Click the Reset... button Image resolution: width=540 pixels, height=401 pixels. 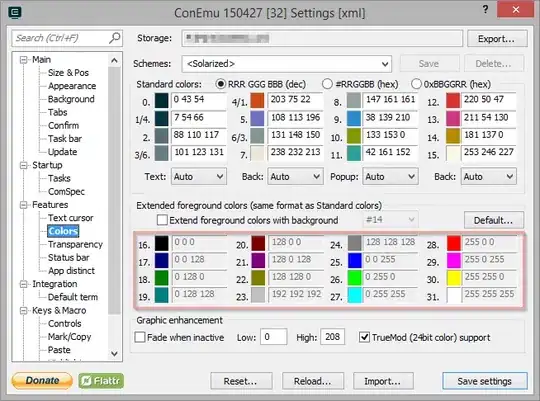[241, 381]
